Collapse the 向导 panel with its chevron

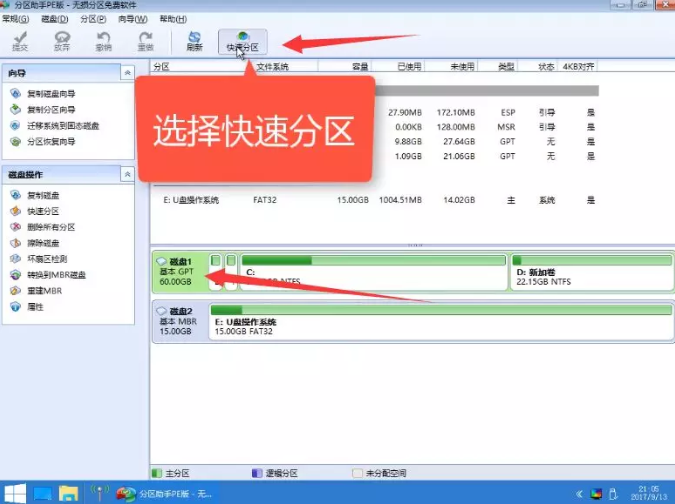click(x=127, y=73)
